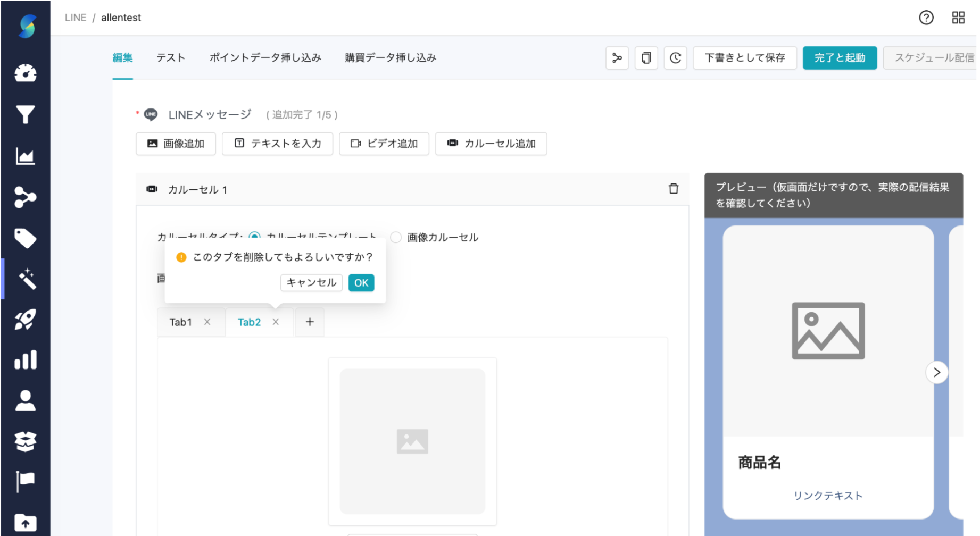
Task: Select the magic wand icon in the sidebar
Action: (26, 279)
